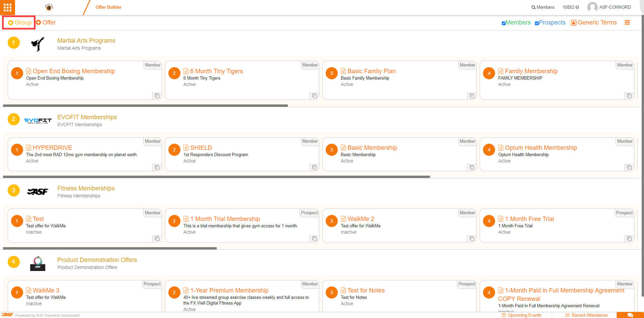Screen dimensions: 644x318
Task: Copy the Basic Family Plan offer
Action: coord(472,96)
